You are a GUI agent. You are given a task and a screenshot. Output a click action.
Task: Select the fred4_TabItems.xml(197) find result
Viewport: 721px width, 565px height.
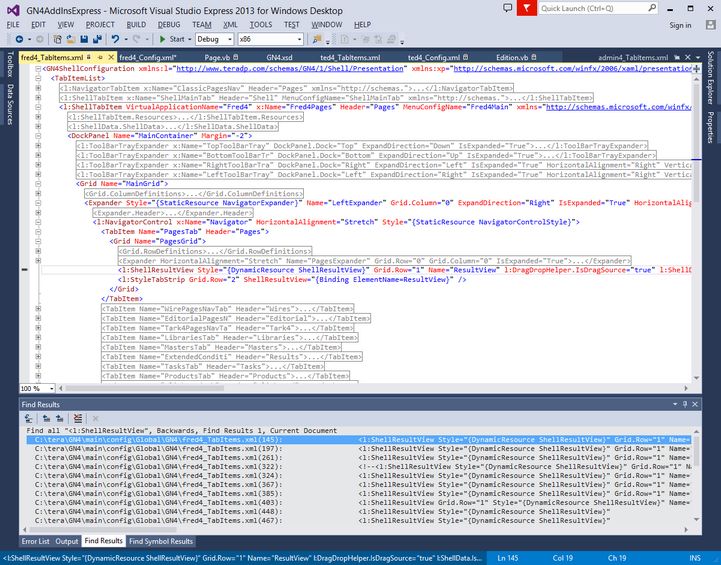[359, 448]
